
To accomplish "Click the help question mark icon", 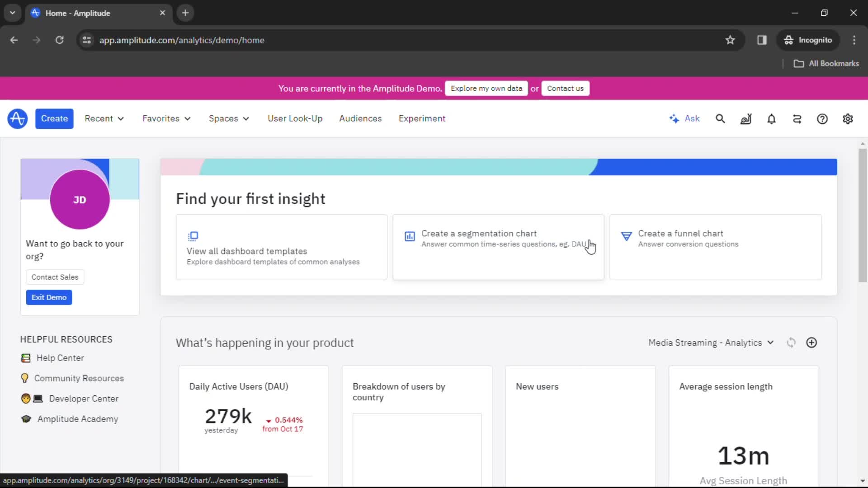I will click(x=823, y=118).
